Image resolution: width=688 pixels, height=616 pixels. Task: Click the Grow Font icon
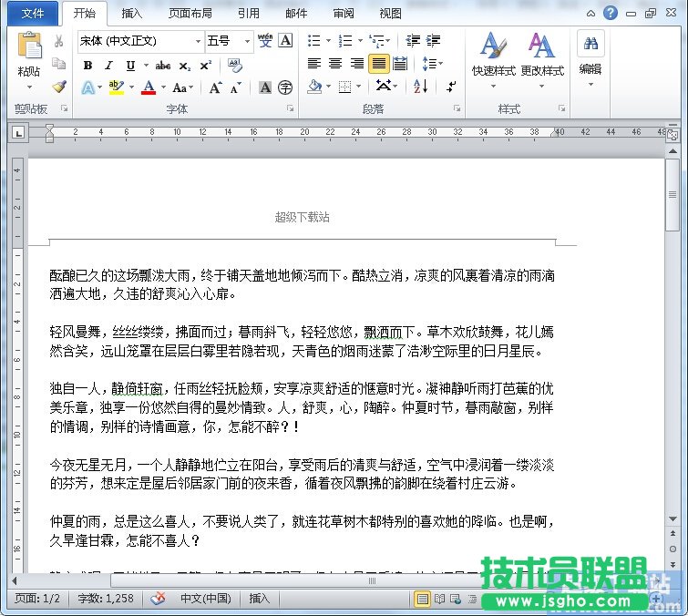(x=215, y=87)
